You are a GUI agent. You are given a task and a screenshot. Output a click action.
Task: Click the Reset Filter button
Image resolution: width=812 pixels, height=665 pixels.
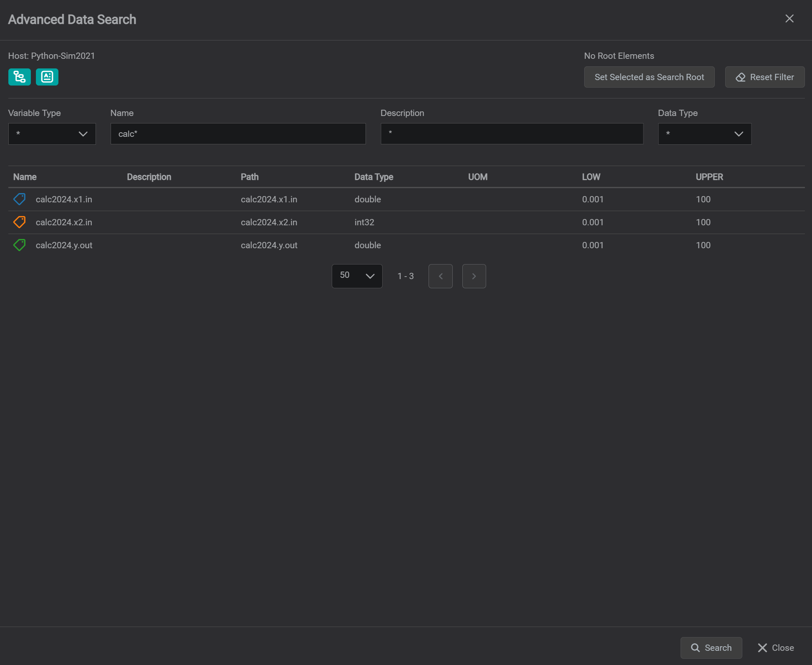(x=765, y=77)
